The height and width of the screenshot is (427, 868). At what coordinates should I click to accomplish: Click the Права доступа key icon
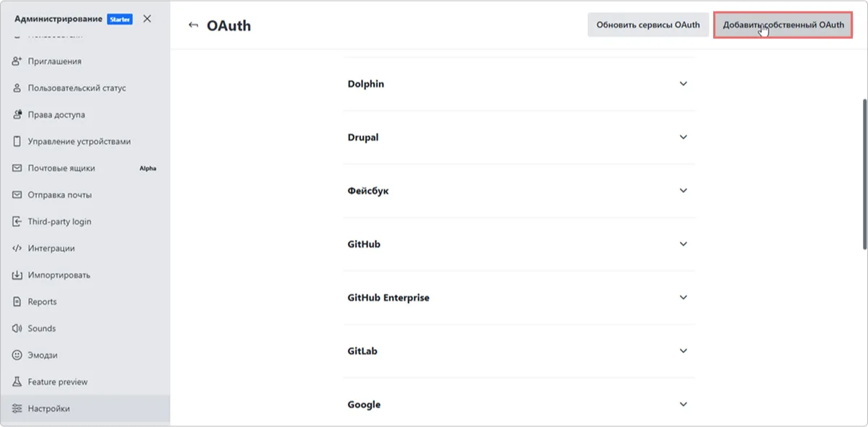[17, 115]
